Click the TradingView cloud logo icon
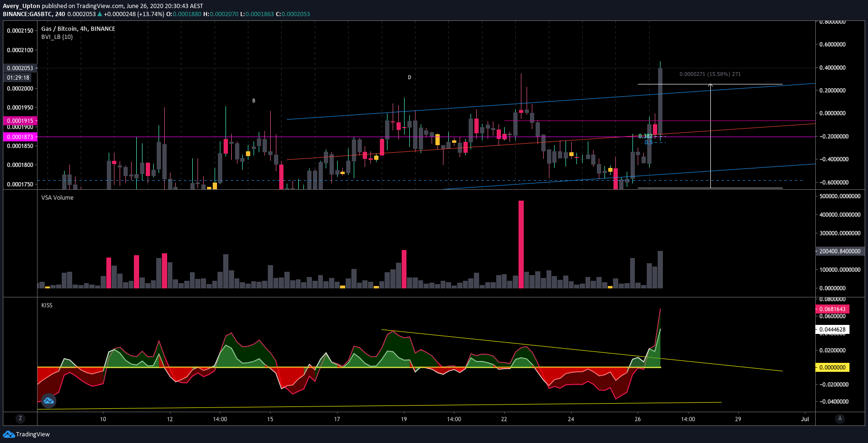868x443 pixels. [x=9, y=434]
